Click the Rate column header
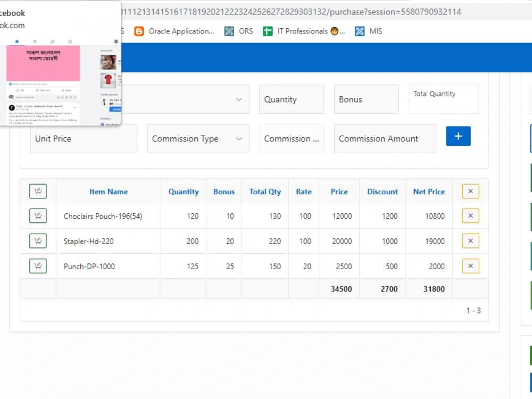 click(x=304, y=192)
